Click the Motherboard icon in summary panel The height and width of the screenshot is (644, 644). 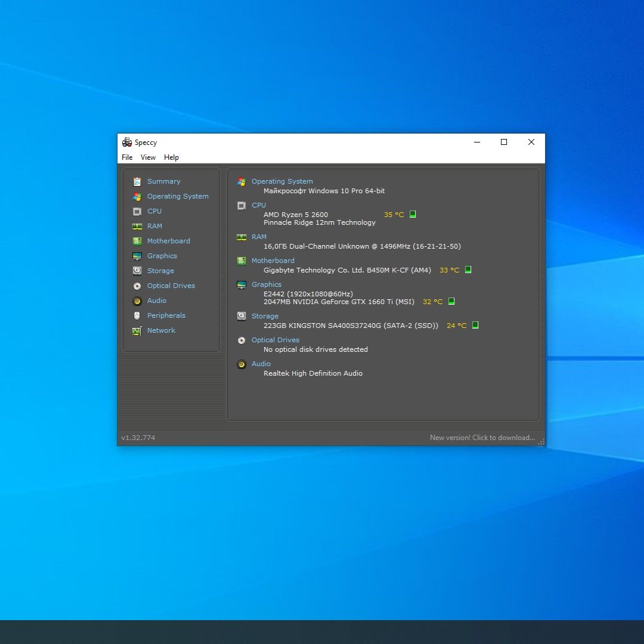click(241, 261)
